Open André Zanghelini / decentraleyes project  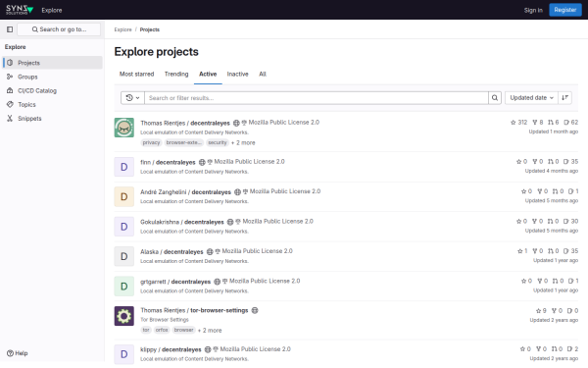click(x=185, y=192)
